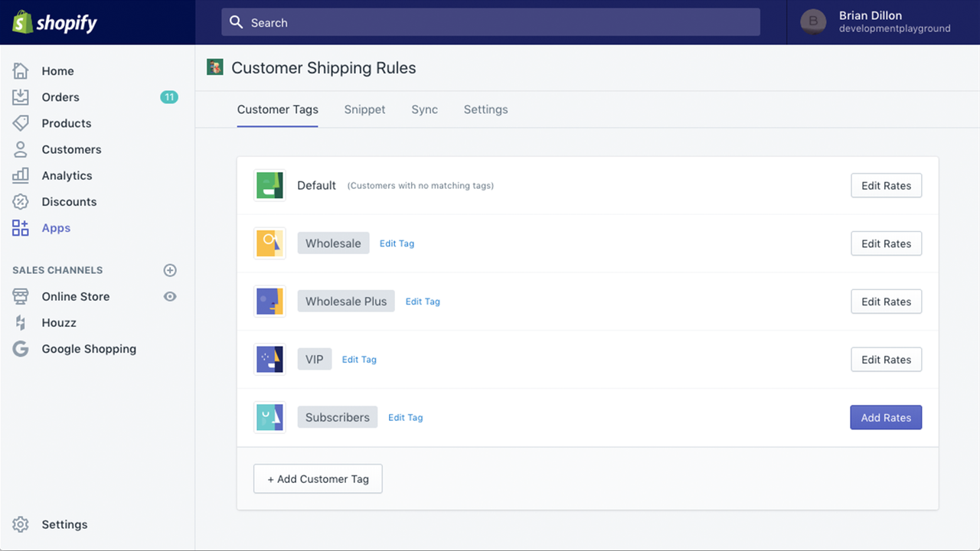The image size is (980, 551).
Task: Click the Subscribers tag label
Action: tap(338, 418)
